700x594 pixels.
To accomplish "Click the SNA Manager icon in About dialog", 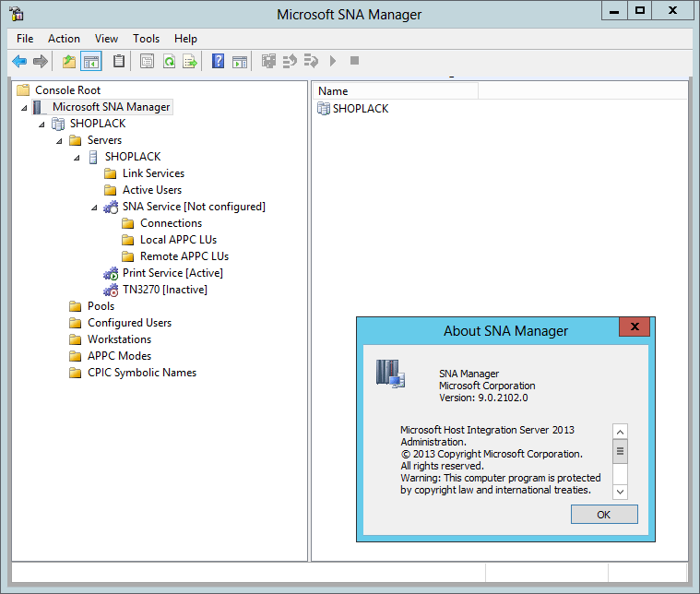I will (390, 374).
